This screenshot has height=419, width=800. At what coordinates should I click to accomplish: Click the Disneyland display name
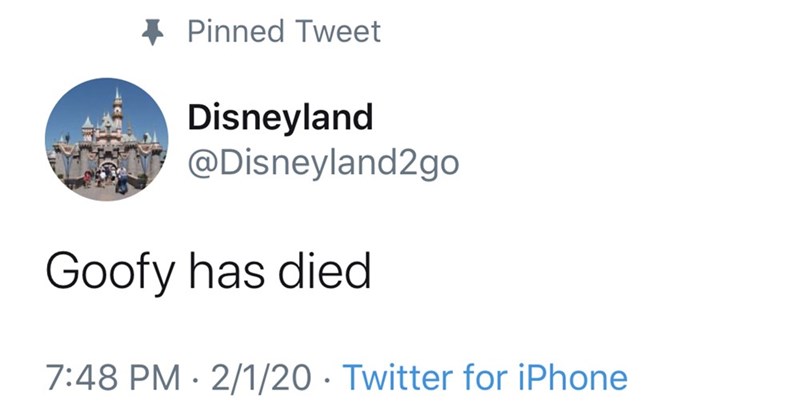coord(281,117)
